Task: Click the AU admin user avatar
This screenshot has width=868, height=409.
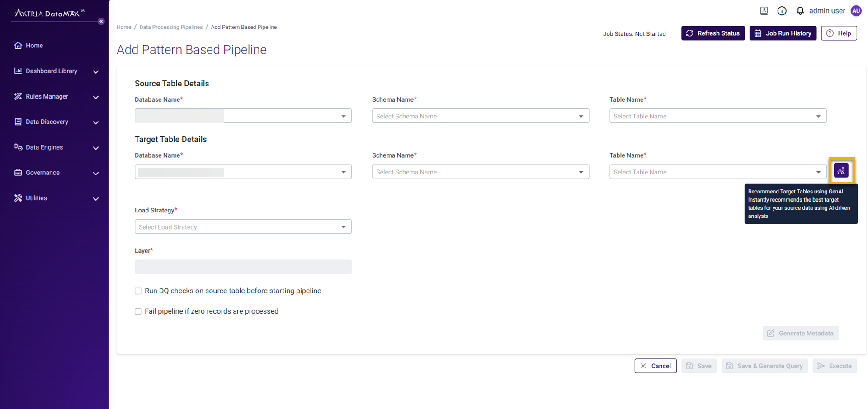Action: pos(856,10)
